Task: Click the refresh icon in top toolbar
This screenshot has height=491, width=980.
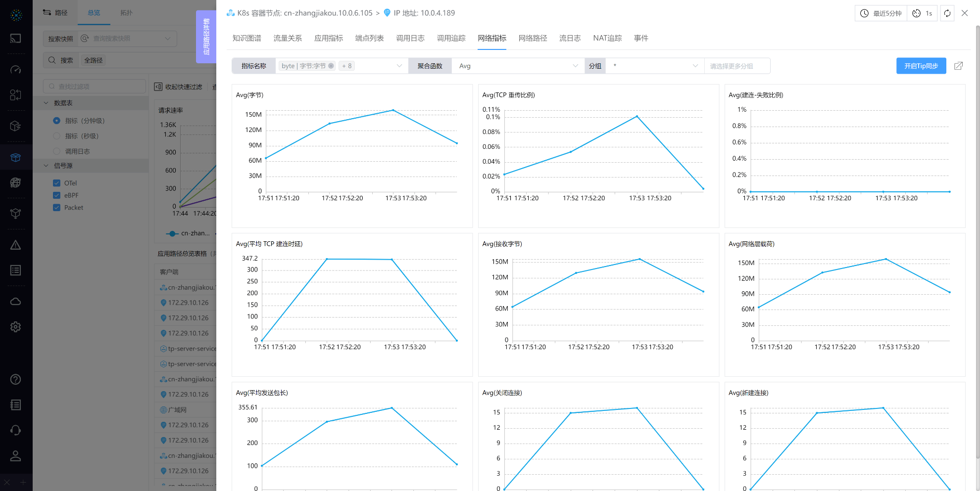Action: (947, 13)
